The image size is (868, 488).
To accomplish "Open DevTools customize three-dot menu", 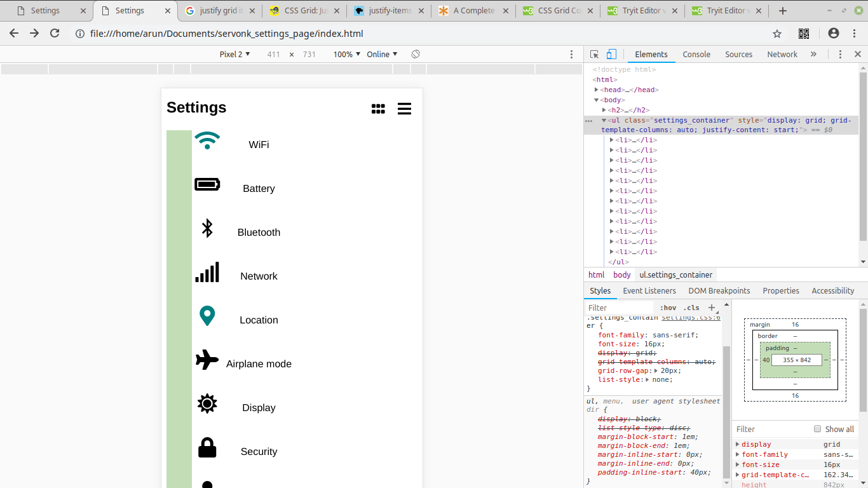I will click(840, 55).
